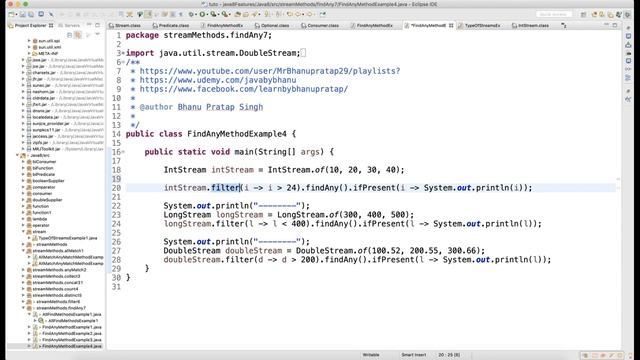This screenshot has height=360, width=640.
Task: Click the Collapse All icon in Project Explorer
Action: [x=69, y=35]
